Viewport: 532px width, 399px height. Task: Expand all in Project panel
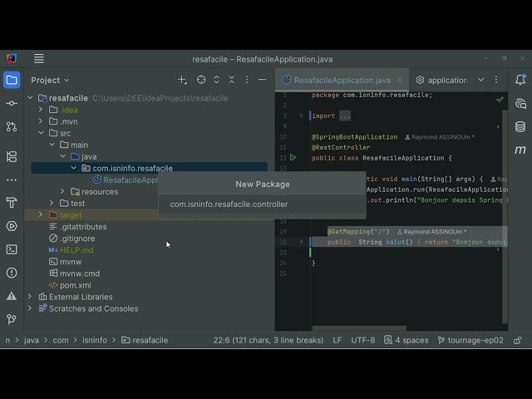[216, 80]
